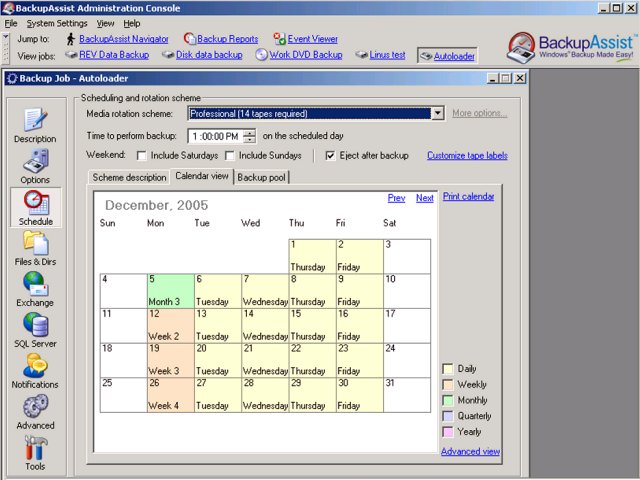The height and width of the screenshot is (480, 640).
Task: Click the BackupAssist console title bar icon
Action: (x=8, y=8)
